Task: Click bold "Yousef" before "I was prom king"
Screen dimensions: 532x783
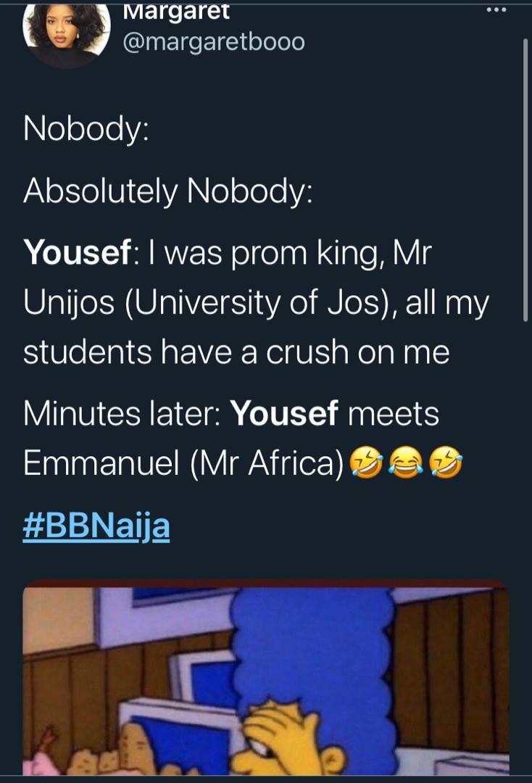Action: pyautogui.click(x=78, y=253)
